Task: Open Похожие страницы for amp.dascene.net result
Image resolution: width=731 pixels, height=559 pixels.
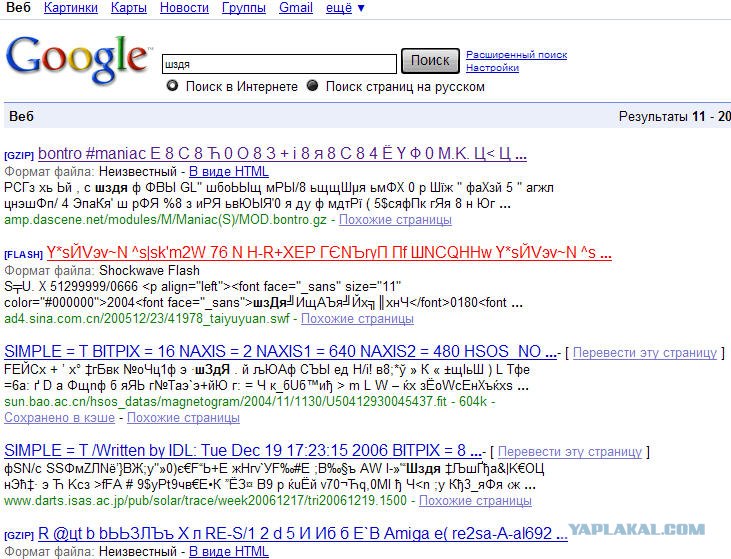Action: (395, 220)
